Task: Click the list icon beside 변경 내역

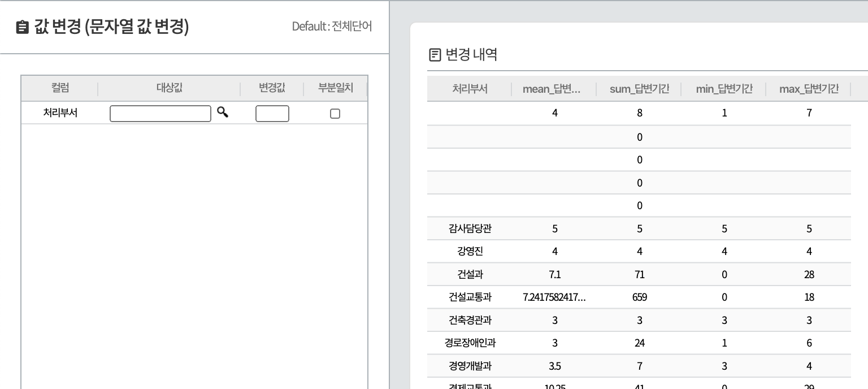Action: click(435, 55)
